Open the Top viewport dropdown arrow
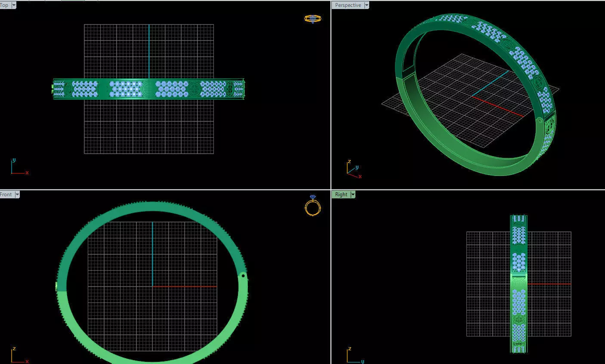Screen dimensions: 605x364 pyautogui.click(x=14, y=5)
